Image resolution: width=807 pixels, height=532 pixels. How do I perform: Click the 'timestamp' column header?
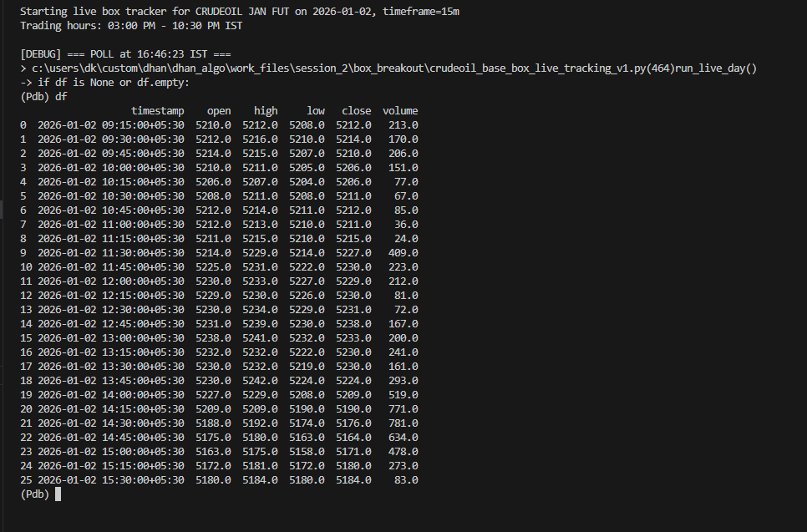coord(158,111)
